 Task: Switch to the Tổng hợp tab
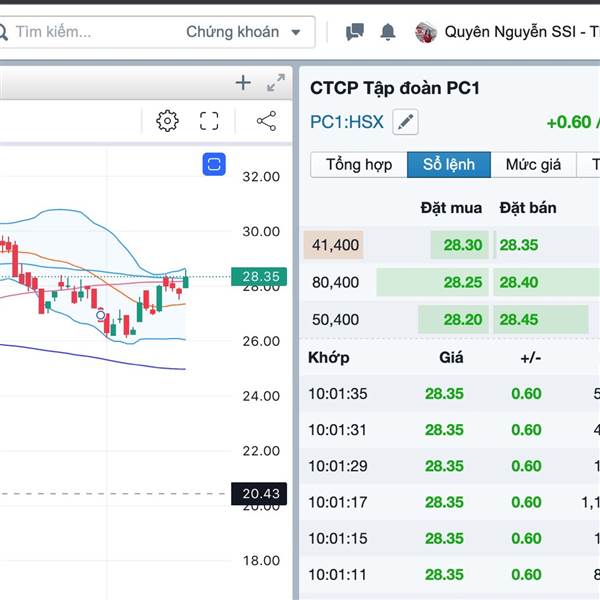tap(359, 165)
